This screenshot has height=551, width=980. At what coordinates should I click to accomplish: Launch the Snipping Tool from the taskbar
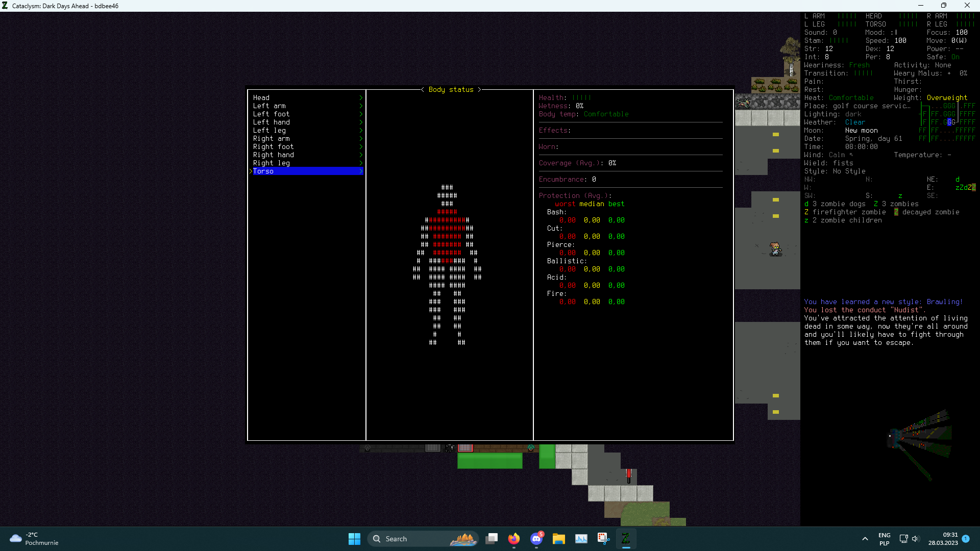604,538
